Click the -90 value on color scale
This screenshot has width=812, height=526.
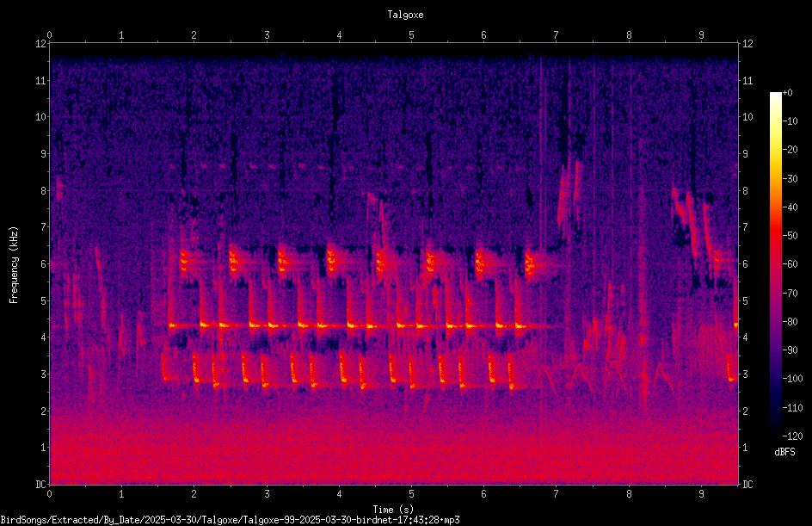tap(790, 350)
